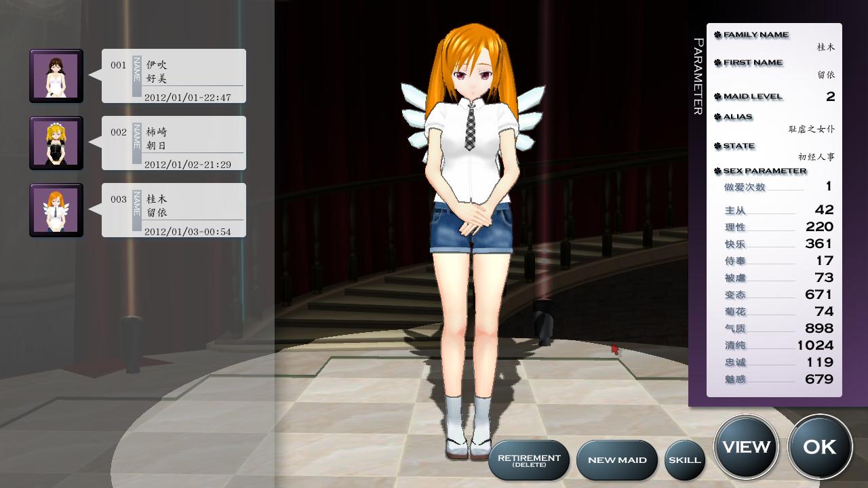Select maid 003 portrait thumbnail
This screenshot has height=488, width=868.
pyautogui.click(x=56, y=210)
